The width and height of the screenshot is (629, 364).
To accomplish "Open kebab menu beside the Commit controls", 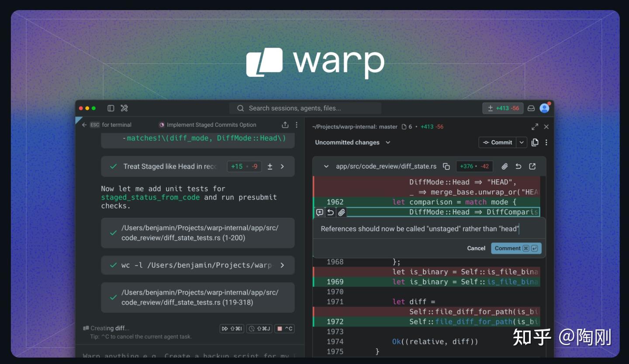I will (546, 142).
